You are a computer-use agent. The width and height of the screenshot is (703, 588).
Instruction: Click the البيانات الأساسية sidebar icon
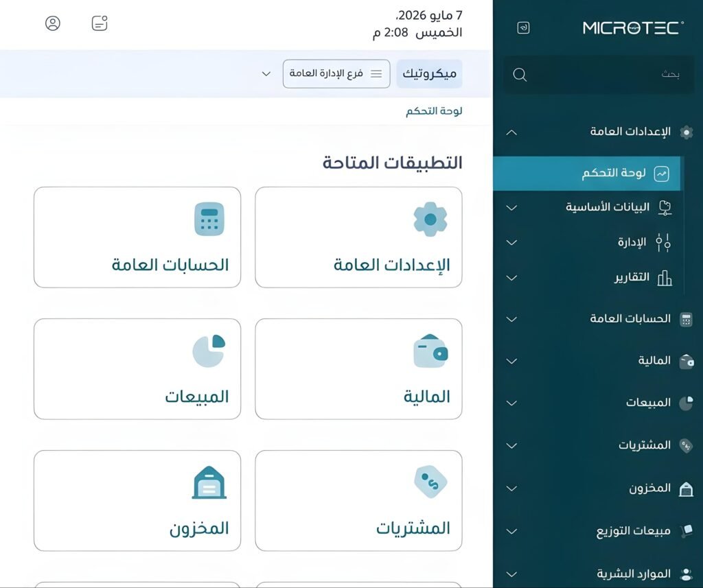(665, 207)
